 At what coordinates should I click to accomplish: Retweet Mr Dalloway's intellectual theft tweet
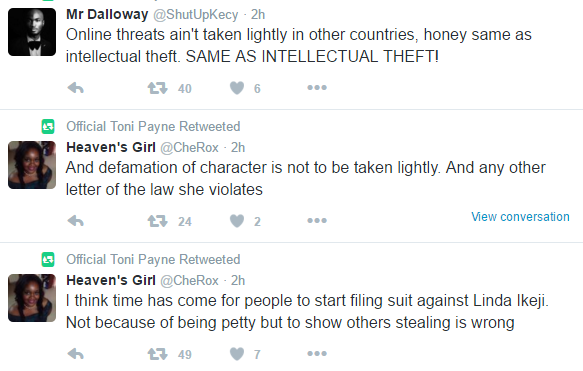(x=158, y=88)
